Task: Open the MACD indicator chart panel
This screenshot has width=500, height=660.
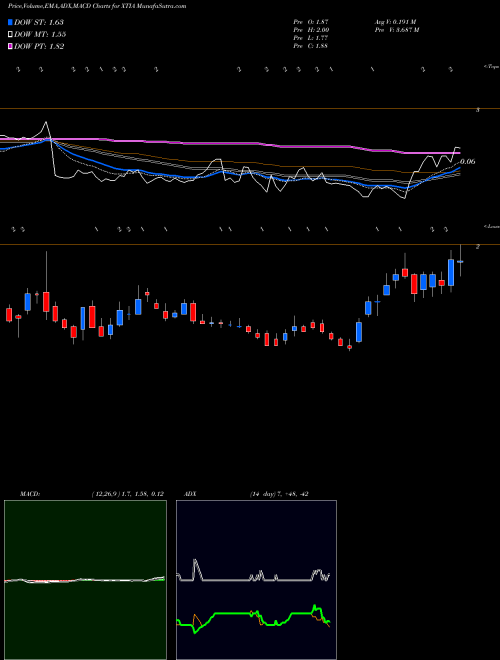Action: [85, 580]
